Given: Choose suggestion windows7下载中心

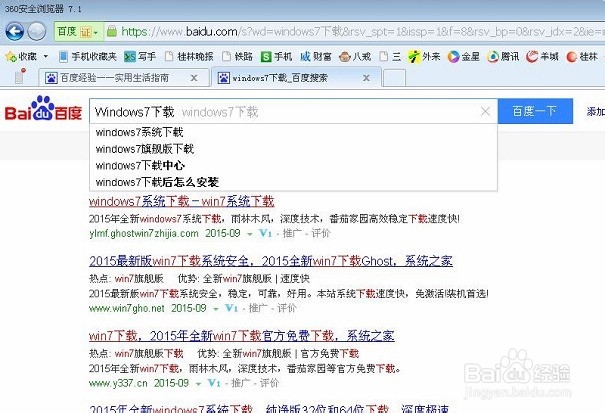Looking at the screenshot, I should tap(293, 166).
